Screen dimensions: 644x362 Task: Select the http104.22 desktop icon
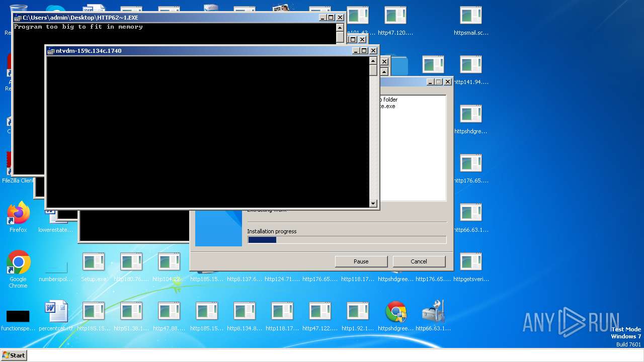coord(169,267)
